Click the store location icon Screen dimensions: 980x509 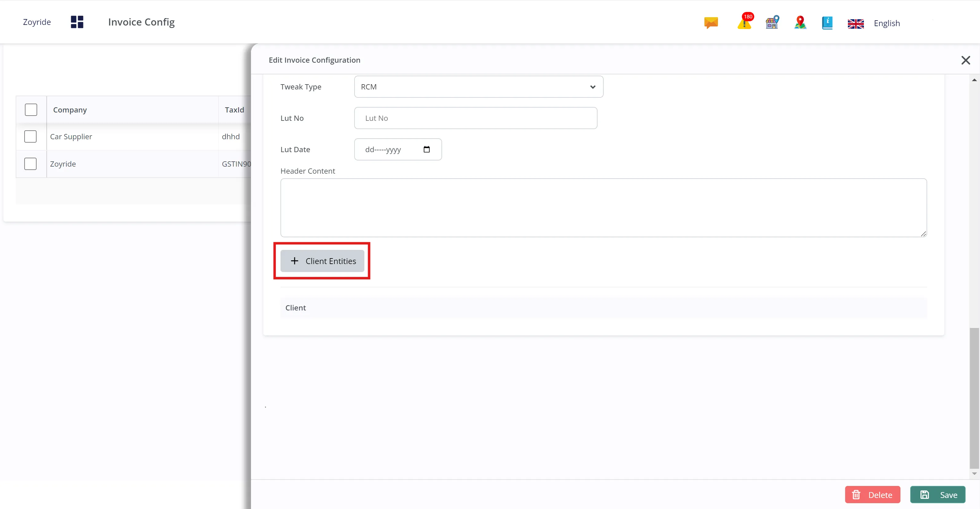[x=772, y=22]
